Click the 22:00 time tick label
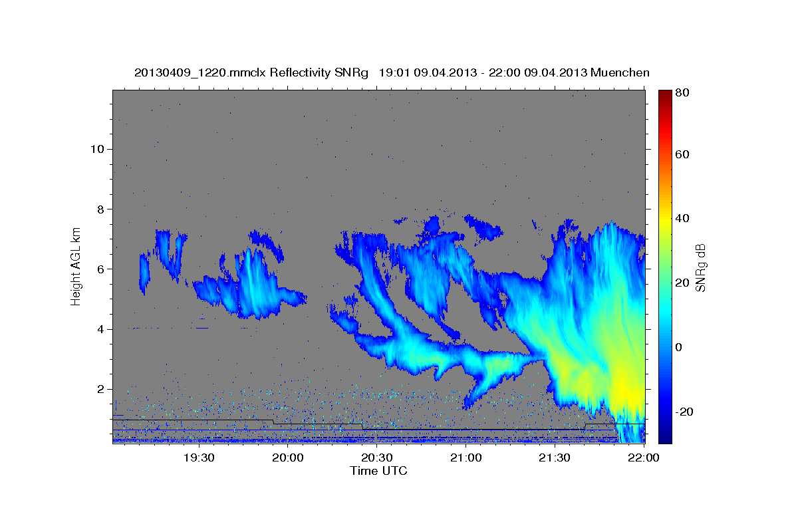Screen dimensions: 798x532 point(643,458)
